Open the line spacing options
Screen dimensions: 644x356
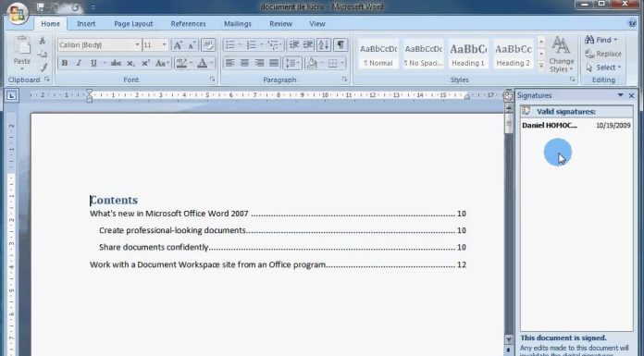pos(292,63)
